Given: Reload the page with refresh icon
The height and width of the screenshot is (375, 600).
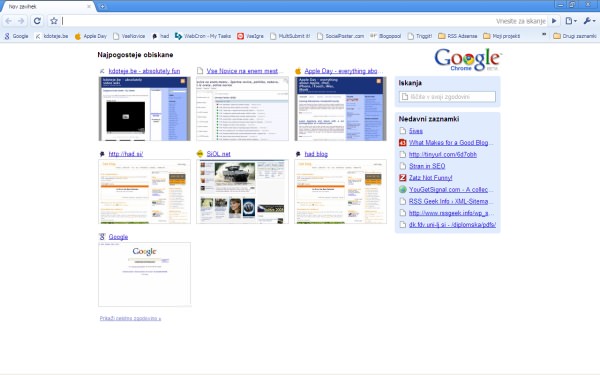Looking at the screenshot, I should pos(37,21).
